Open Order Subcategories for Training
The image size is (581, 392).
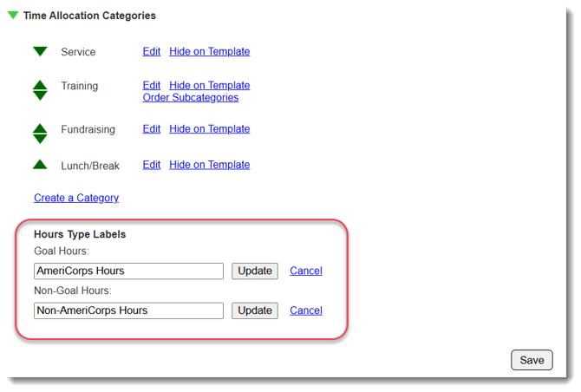[190, 98]
